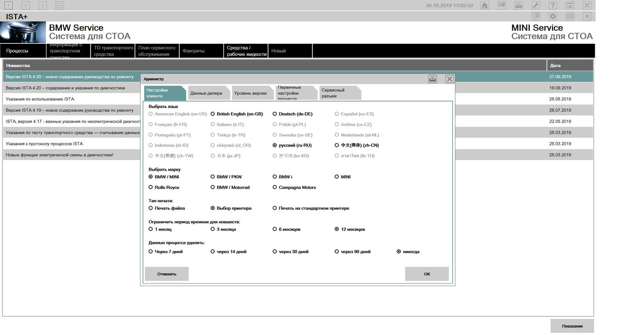
Task: Go to the home screen icon
Action: pos(485,6)
